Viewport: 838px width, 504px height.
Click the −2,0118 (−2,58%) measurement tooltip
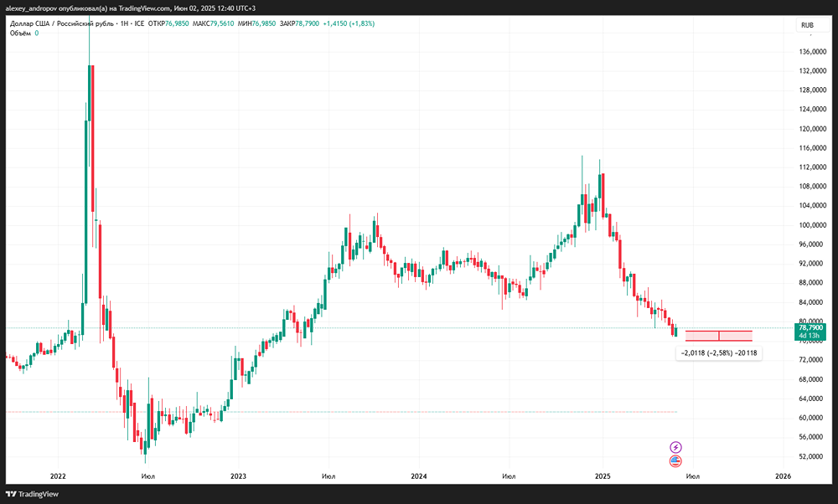[x=719, y=353]
